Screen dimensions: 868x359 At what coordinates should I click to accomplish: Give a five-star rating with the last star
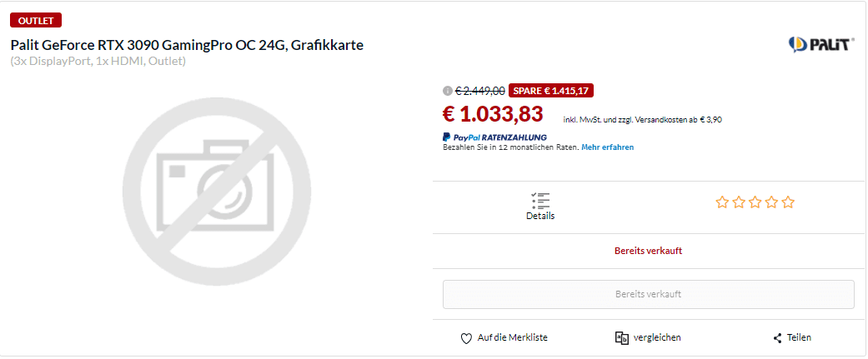coord(788,202)
